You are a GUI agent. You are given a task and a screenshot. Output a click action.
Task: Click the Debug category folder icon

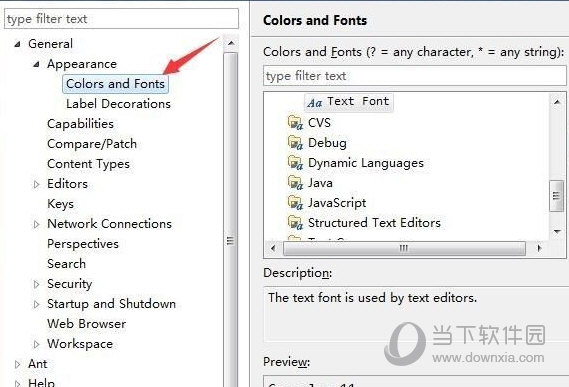pyautogui.click(x=295, y=143)
